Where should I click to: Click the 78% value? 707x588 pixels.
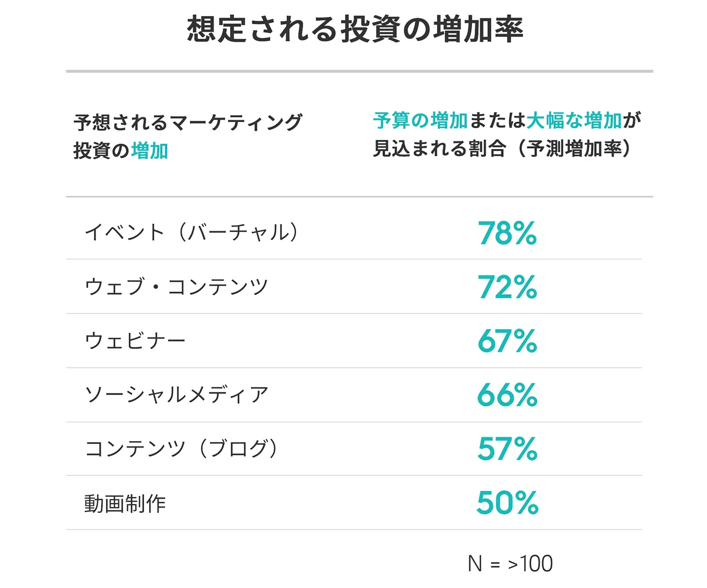[x=507, y=233]
